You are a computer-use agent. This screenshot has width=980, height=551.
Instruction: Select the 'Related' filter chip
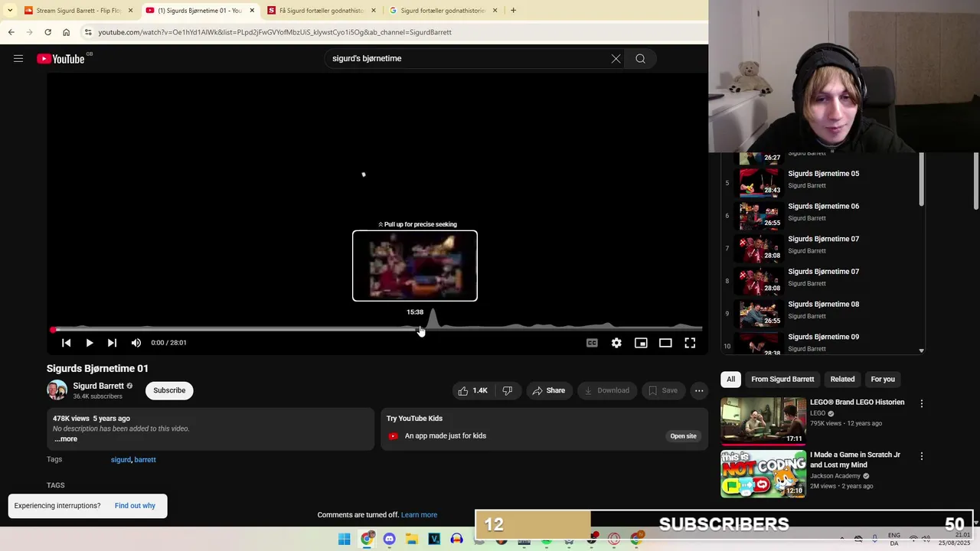pyautogui.click(x=842, y=379)
